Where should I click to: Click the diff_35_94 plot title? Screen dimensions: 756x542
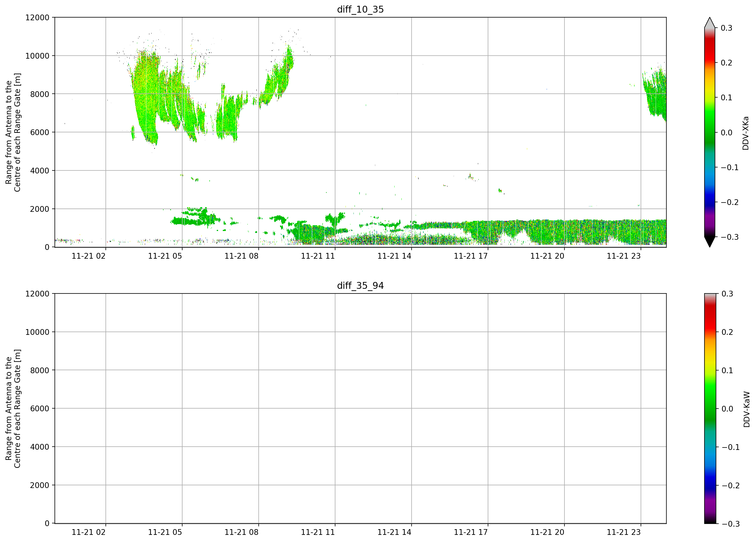(360, 286)
